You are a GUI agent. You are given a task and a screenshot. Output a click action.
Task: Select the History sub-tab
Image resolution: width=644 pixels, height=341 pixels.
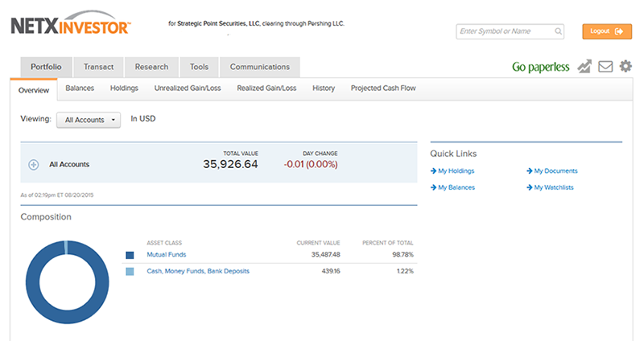pyautogui.click(x=324, y=88)
